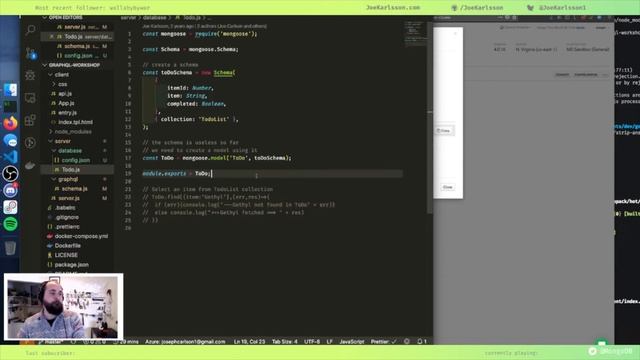The height and width of the screenshot is (360, 640).
Task: Open the Source Control view with badge
Action: point(31,53)
